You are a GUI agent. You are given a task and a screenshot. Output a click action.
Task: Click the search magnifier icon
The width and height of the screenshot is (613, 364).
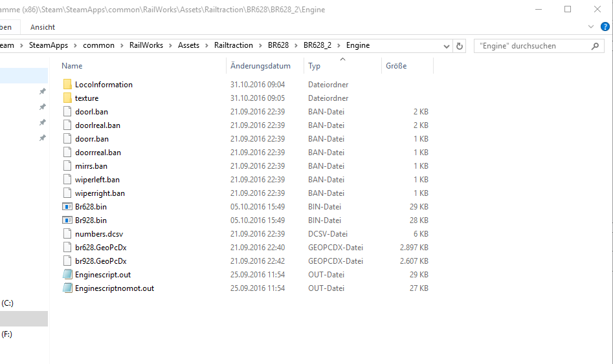595,46
